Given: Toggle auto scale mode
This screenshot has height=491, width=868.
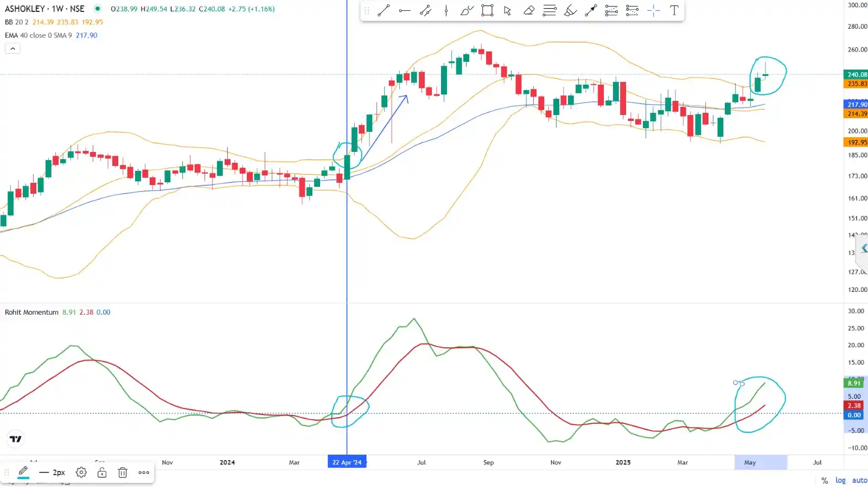Looking at the screenshot, I should (x=859, y=480).
